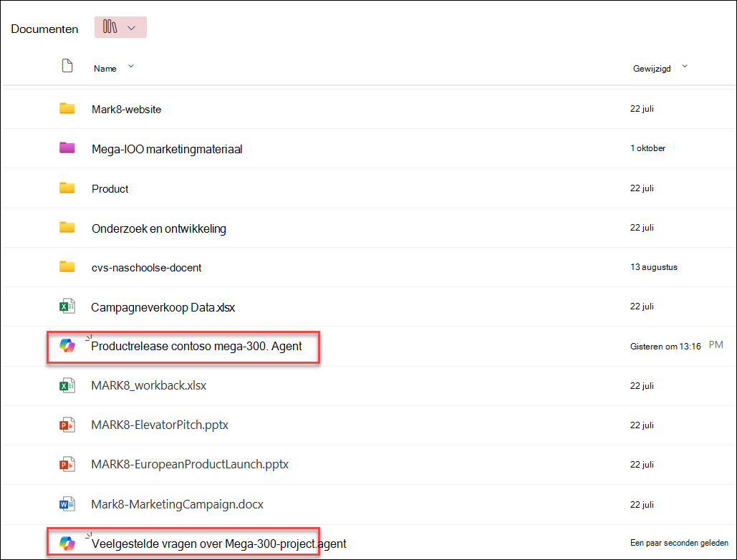This screenshot has height=560, width=737.
Task: Click the pink Mega-IOO marketingmateriaal folder icon
Action: (x=67, y=148)
